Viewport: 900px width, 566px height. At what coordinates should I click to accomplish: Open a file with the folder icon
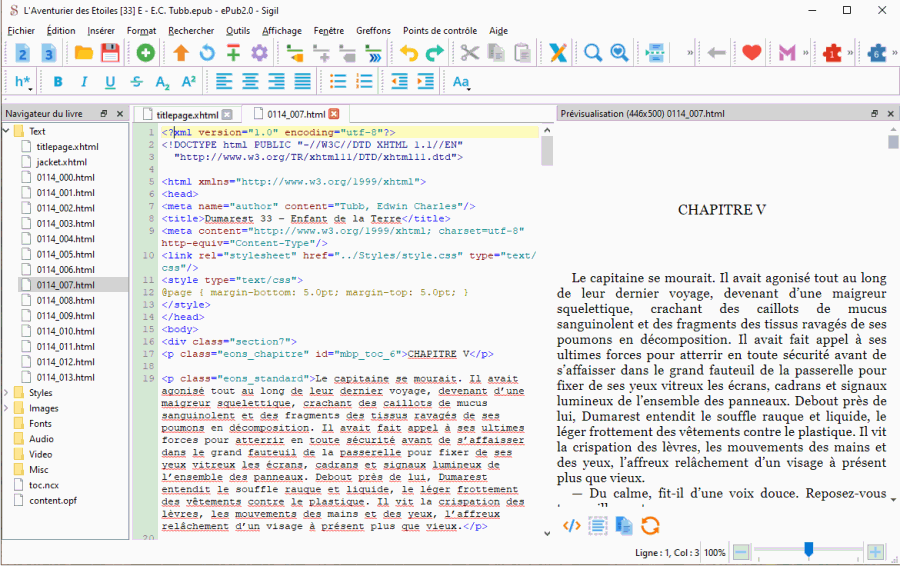pos(83,53)
